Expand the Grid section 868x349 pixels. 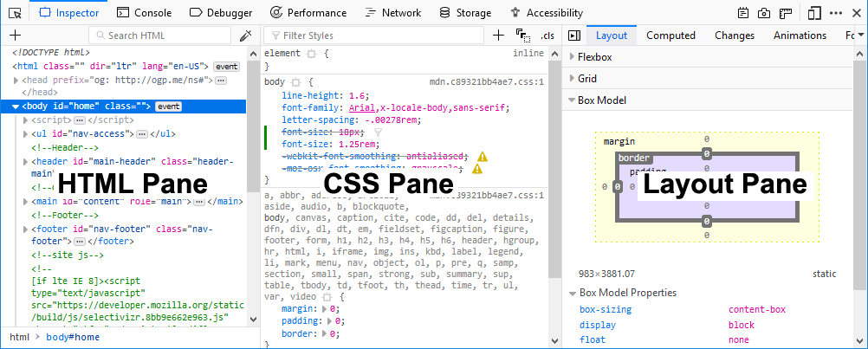(x=572, y=79)
